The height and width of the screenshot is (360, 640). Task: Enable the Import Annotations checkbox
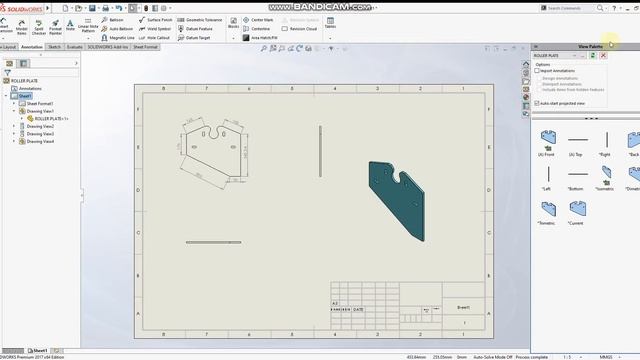[537, 71]
